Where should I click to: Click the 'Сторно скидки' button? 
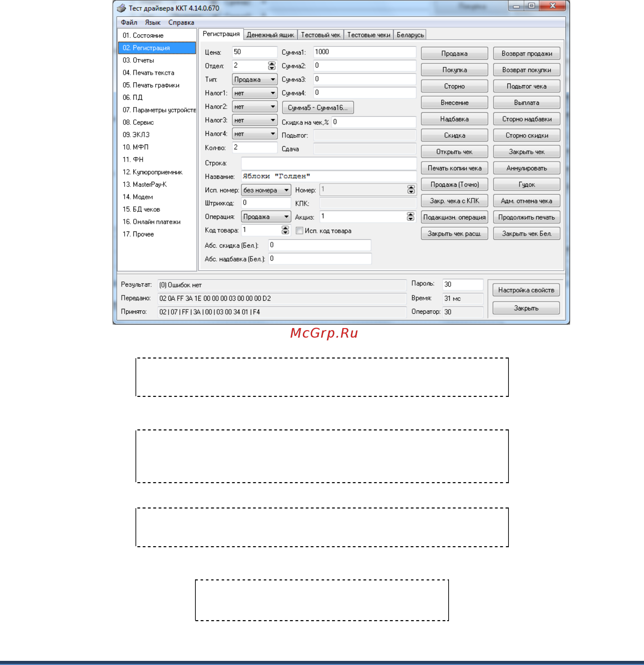(x=527, y=135)
